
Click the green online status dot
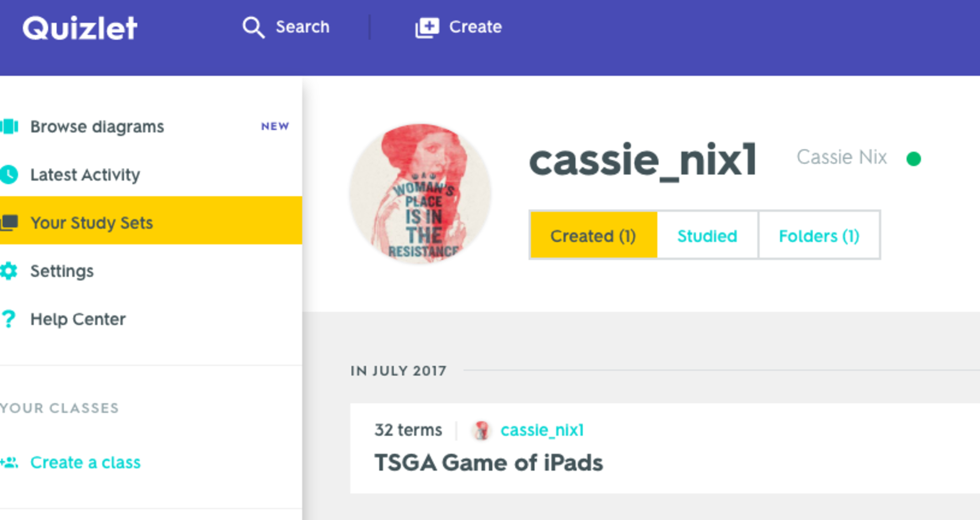click(913, 158)
